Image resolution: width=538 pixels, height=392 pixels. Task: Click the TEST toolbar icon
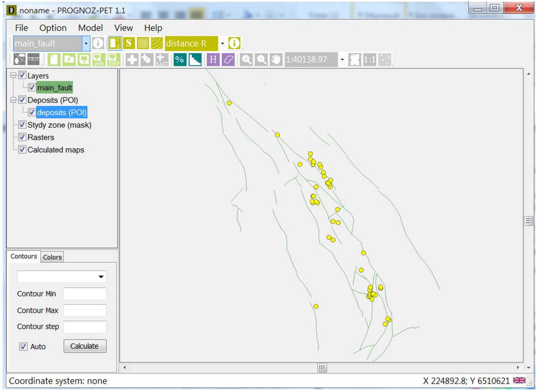pos(34,59)
